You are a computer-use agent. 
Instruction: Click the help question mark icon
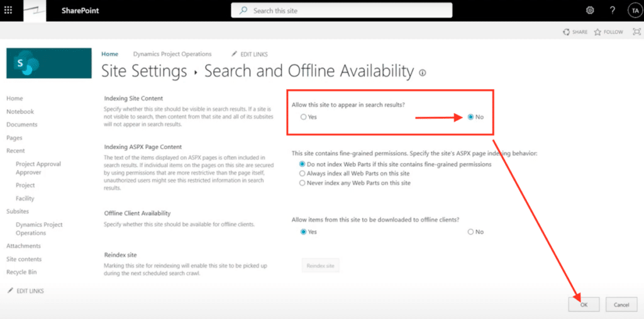(612, 11)
